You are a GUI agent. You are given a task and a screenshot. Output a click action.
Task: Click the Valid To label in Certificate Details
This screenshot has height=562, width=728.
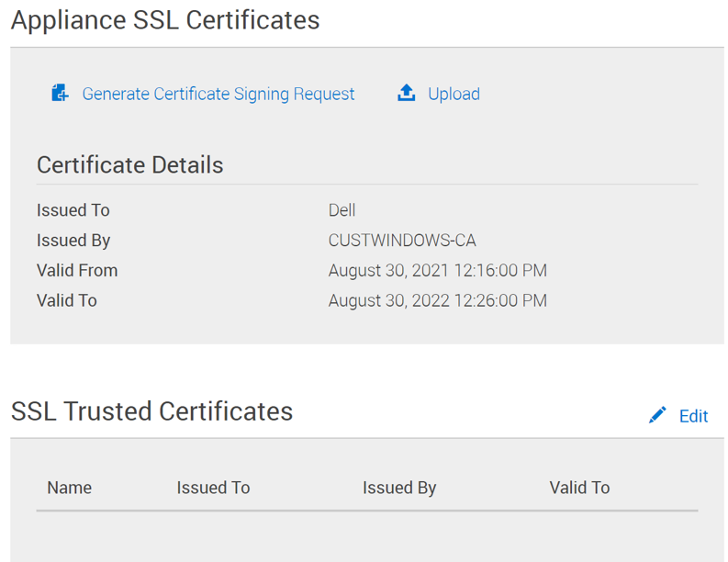click(67, 300)
